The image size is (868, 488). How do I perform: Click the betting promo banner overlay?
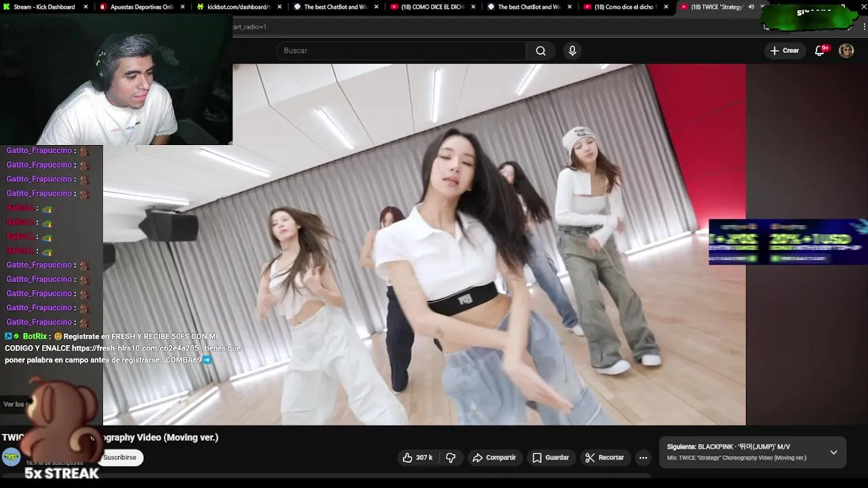point(788,242)
